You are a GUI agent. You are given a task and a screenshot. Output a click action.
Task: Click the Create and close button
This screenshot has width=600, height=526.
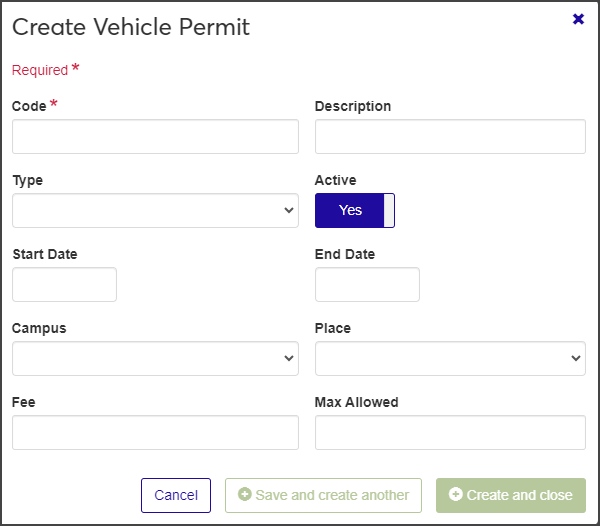coord(511,495)
